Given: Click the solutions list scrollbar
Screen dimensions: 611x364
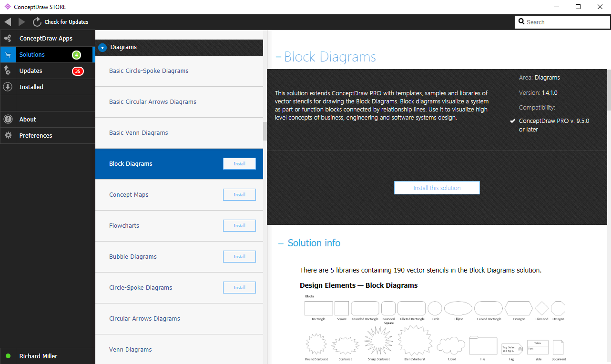Looking at the screenshot, I should point(265,131).
